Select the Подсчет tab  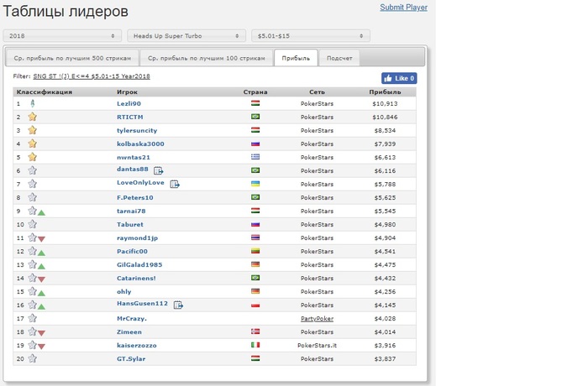tap(339, 58)
